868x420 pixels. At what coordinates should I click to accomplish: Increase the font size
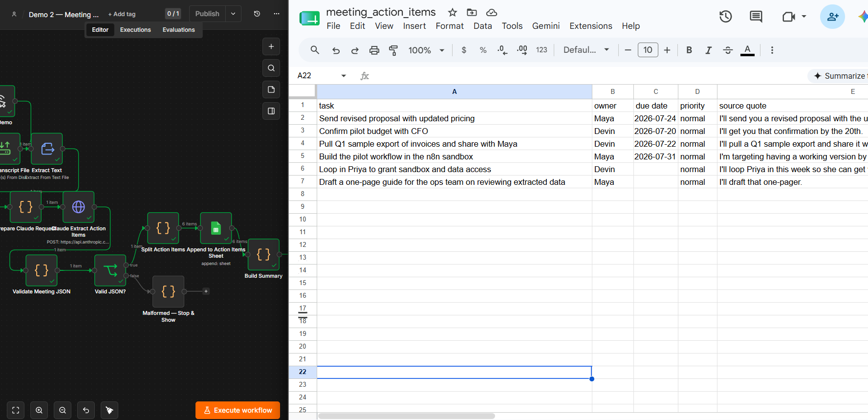tap(667, 50)
